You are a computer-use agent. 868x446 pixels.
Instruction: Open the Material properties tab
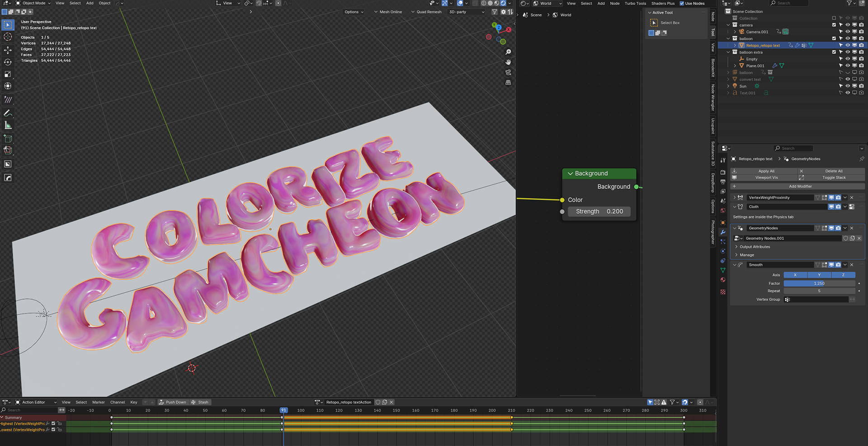723,280
